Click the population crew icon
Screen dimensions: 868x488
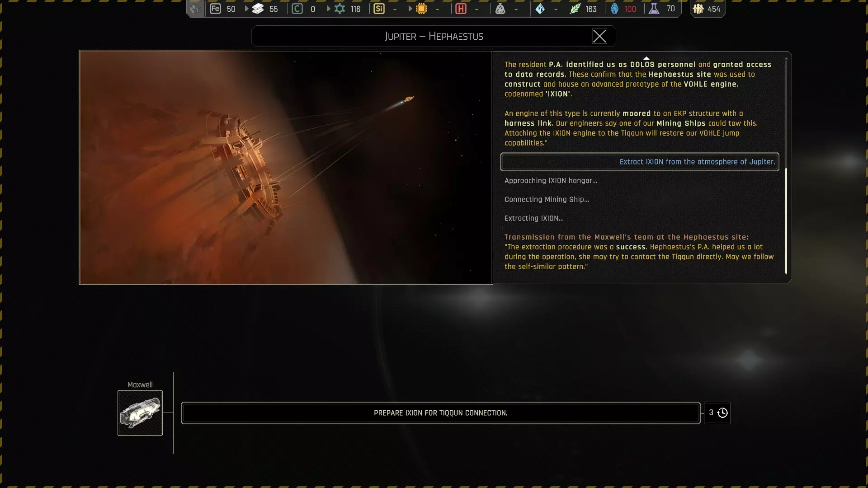pyautogui.click(x=698, y=9)
